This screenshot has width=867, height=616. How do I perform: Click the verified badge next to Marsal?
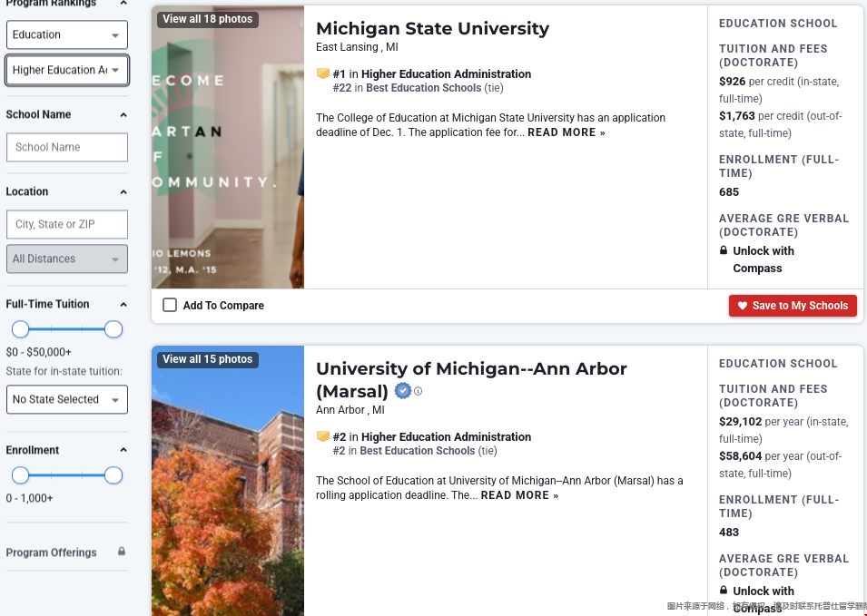(403, 391)
